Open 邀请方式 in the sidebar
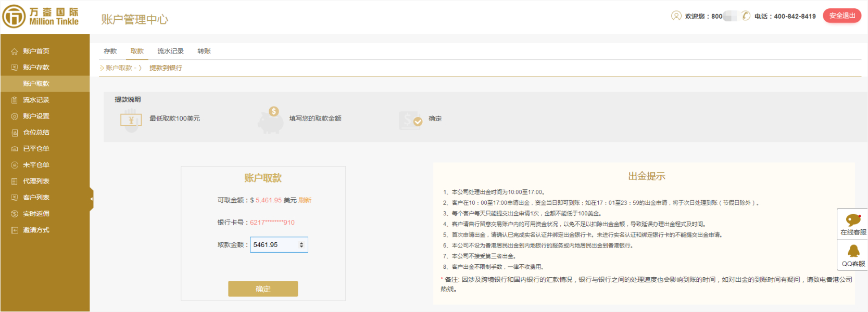The width and height of the screenshot is (868, 312). pyautogui.click(x=36, y=230)
